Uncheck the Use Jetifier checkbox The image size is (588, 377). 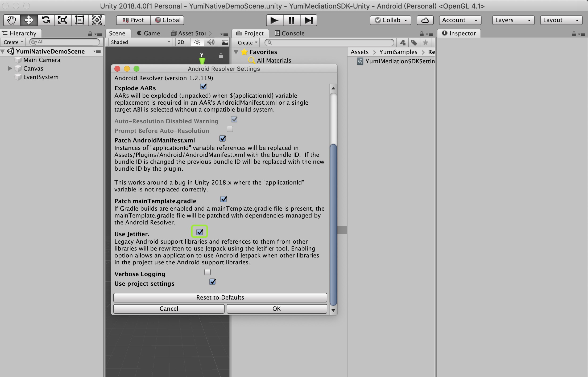click(x=200, y=232)
